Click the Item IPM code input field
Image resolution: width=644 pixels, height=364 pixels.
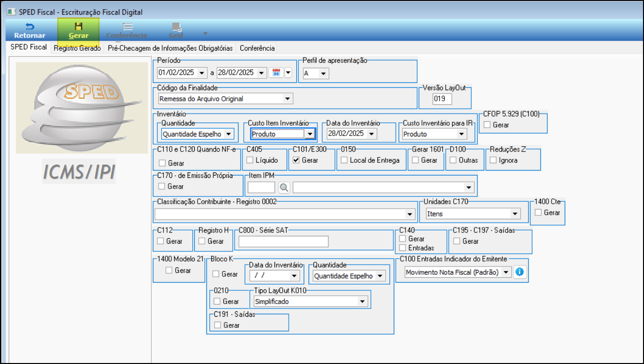[x=261, y=187]
